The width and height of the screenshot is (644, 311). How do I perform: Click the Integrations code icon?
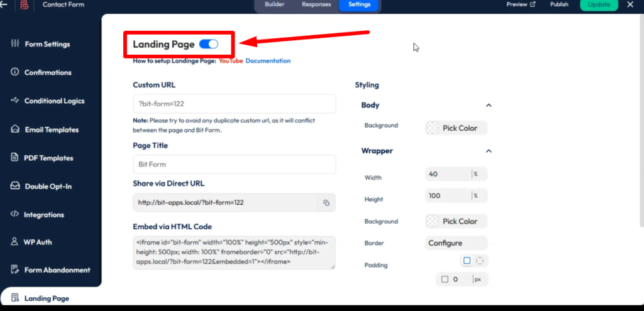point(15,214)
